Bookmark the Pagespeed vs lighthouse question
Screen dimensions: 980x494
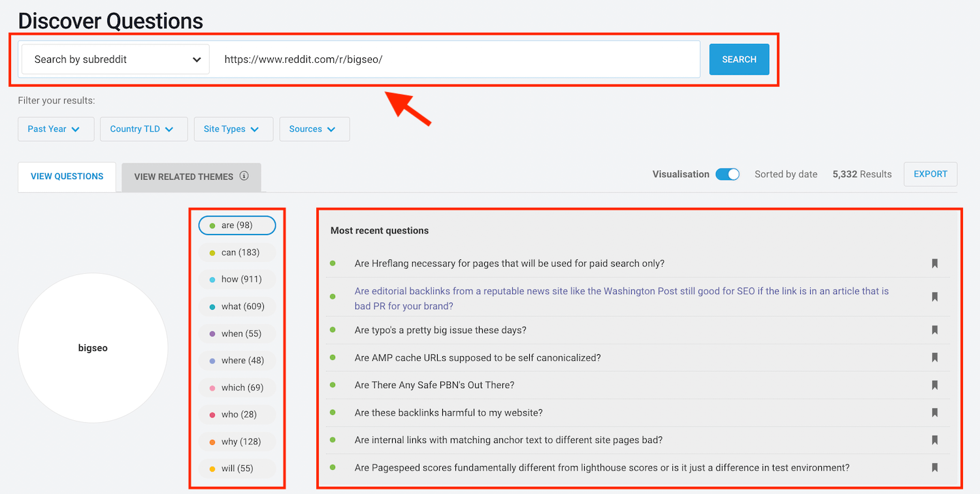[x=935, y=467]
